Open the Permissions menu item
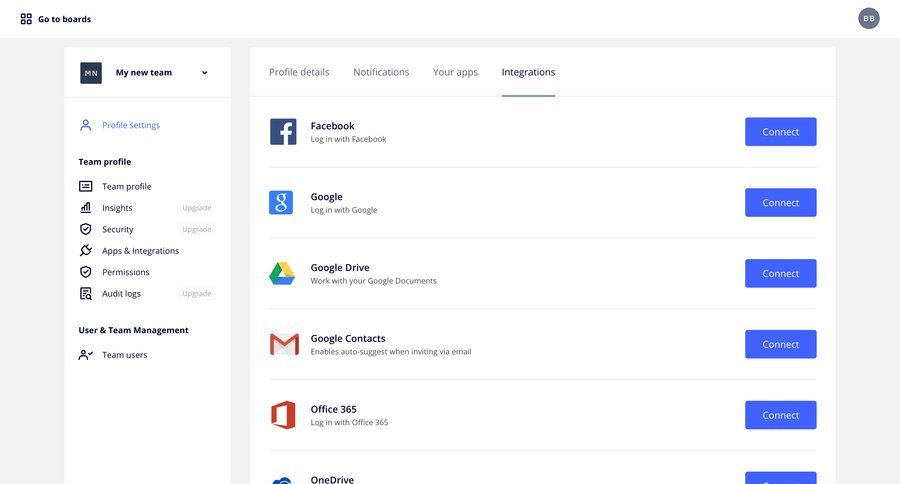Image resolution: width=900 pixels, height=484 pixels. (x=126, y=272)
